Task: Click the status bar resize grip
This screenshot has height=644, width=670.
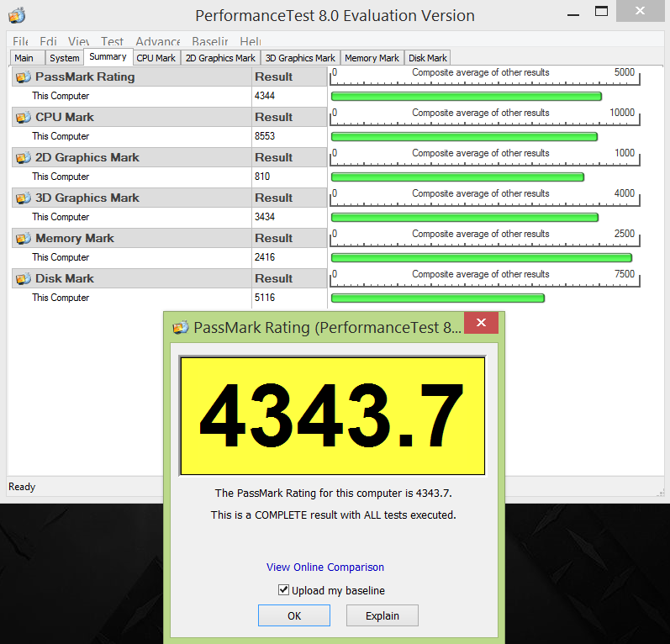Action: pos(660,493)
